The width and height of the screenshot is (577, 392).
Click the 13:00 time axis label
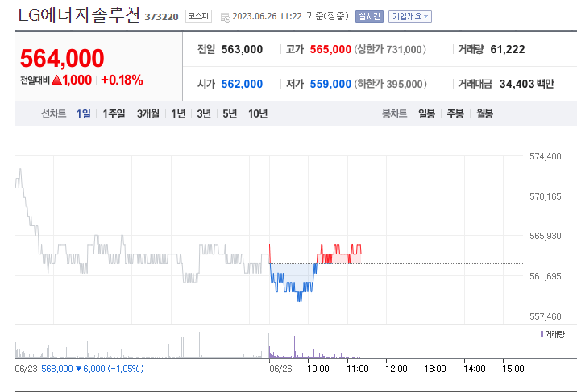(x=435, y=369)
